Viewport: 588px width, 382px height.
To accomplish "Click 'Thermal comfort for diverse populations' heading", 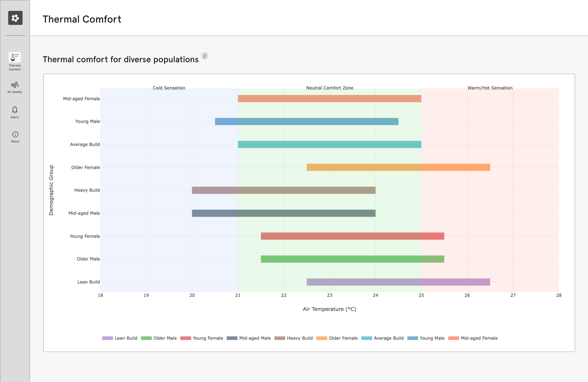I will (x=121, y=60).
